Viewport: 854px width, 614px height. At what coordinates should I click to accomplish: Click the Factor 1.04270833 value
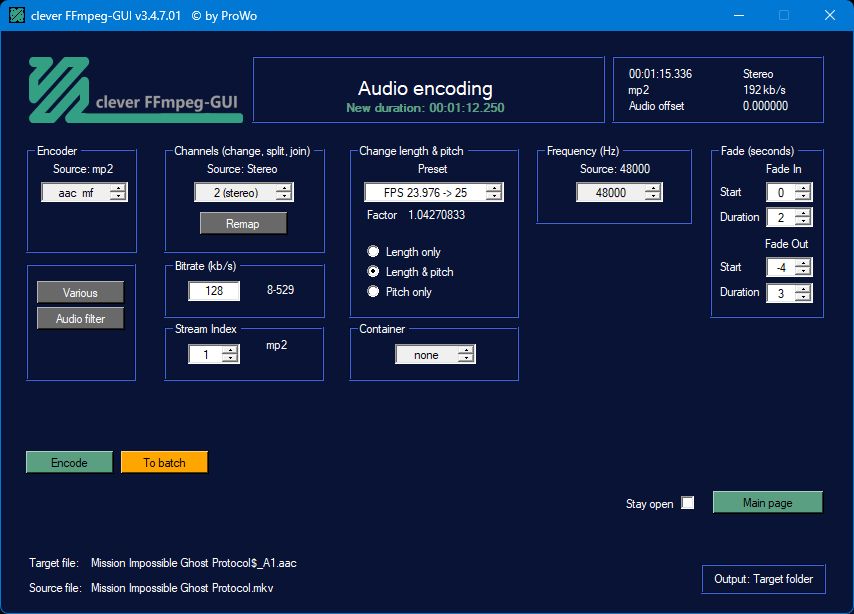click(437, 215)
